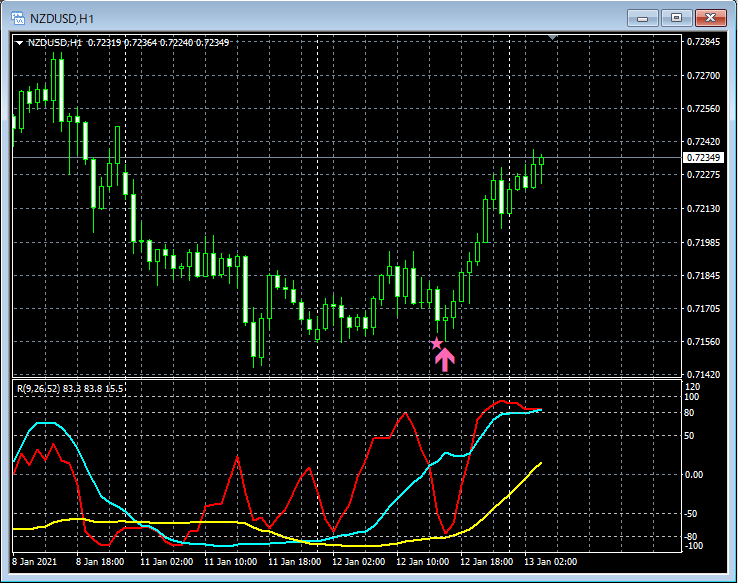
Task: Click the current price tag 0.72349
Action: 704,158
